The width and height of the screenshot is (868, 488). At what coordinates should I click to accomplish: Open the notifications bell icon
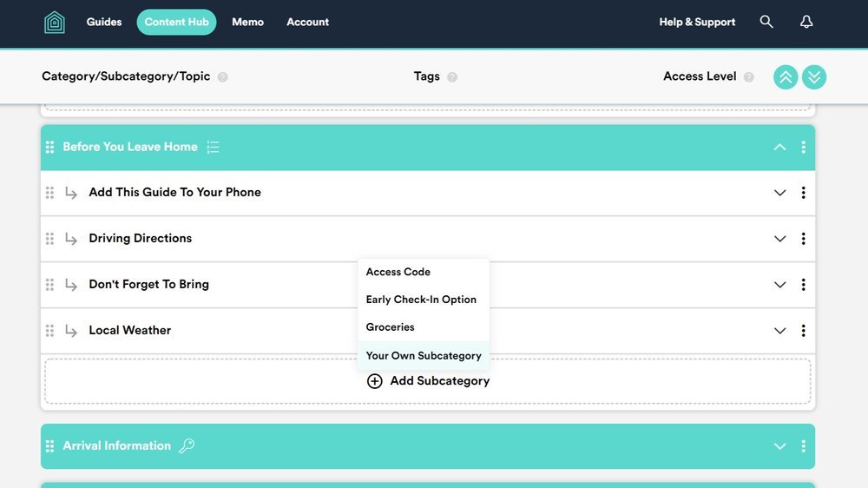806,22
